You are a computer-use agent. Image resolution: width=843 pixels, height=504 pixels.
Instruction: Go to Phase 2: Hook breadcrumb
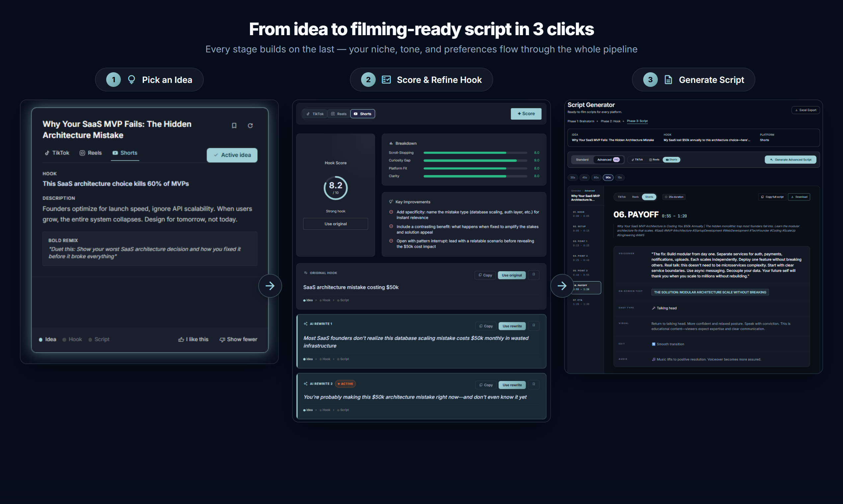coord(610,121)
